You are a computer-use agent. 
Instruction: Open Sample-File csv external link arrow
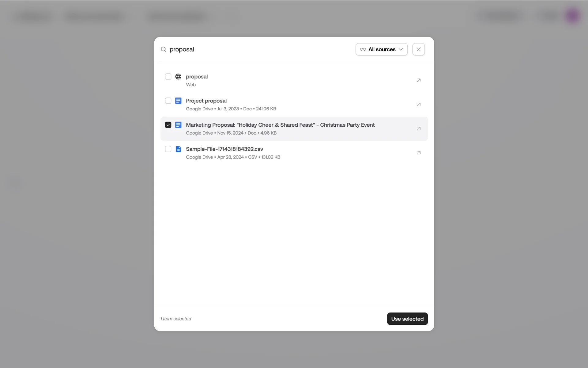(x=418, y=153)
